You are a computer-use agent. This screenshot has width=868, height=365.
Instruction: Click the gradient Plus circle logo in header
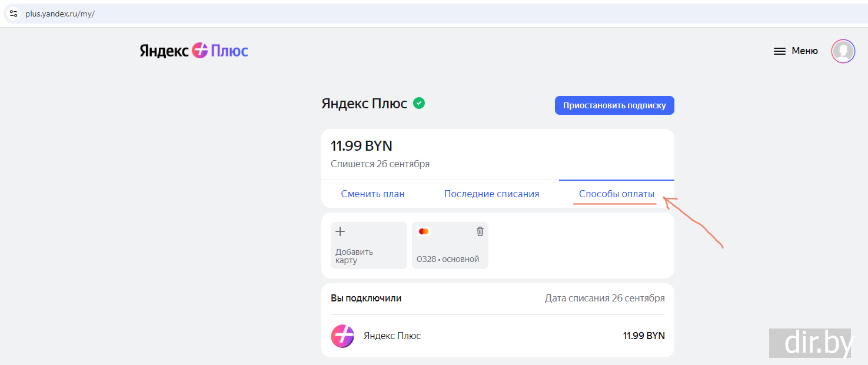tap(200, 51)
